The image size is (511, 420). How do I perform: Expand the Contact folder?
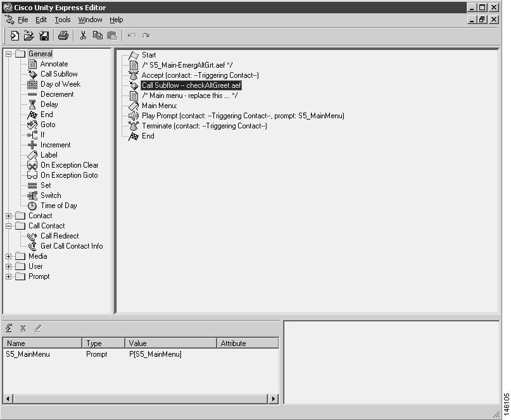[x=9, y=216]
